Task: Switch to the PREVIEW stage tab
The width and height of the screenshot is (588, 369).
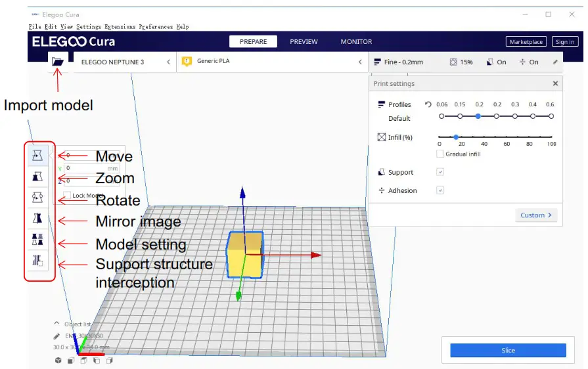Action: (x=304, y=41)
